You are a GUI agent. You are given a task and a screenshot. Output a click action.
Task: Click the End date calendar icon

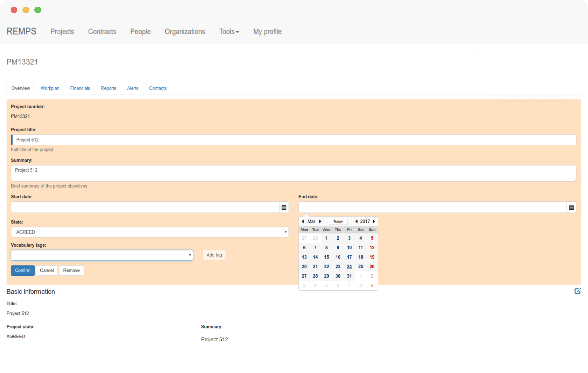[x=571, y=207]
